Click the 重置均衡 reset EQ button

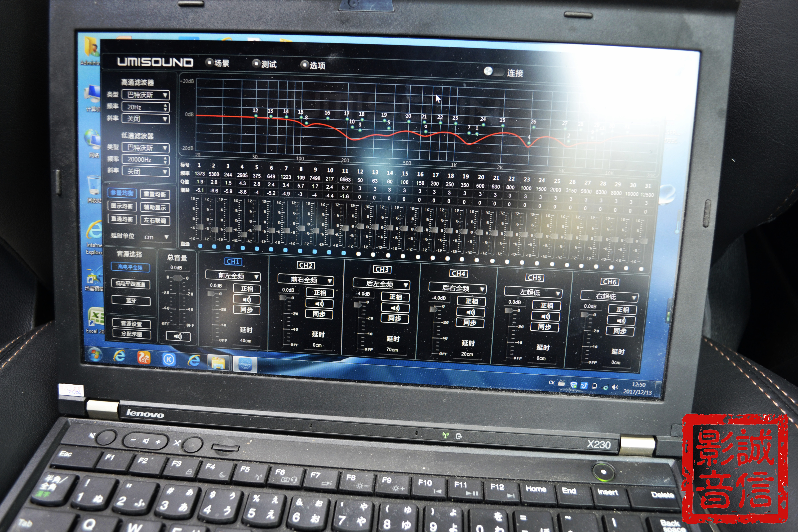point(155,194)
